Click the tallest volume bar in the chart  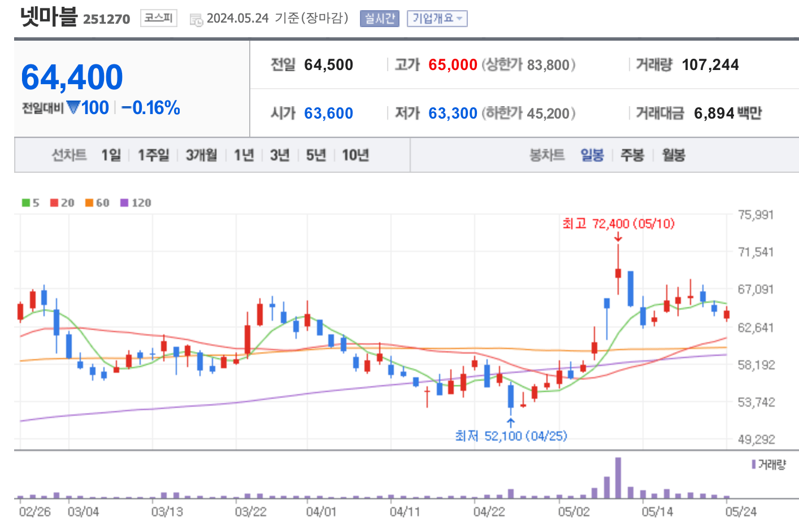coord(618,478)
